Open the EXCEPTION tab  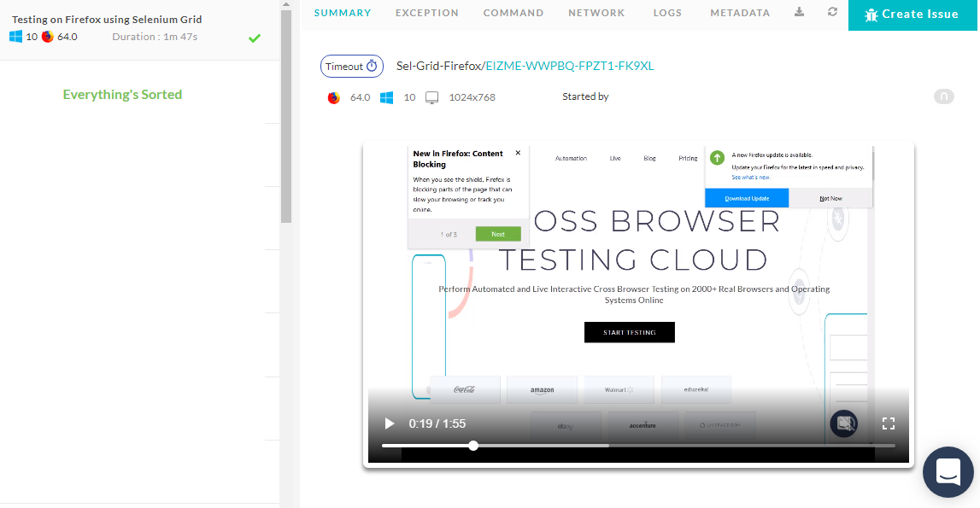427,13
